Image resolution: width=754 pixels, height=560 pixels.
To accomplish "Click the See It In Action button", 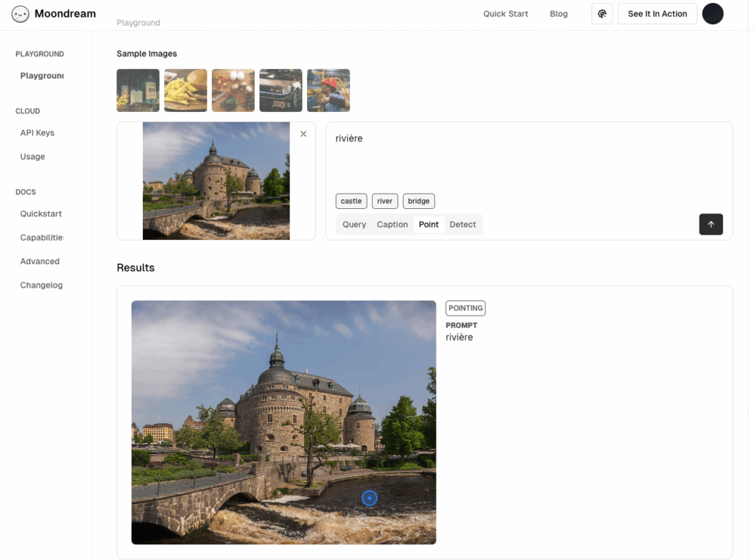I will 657,14.
